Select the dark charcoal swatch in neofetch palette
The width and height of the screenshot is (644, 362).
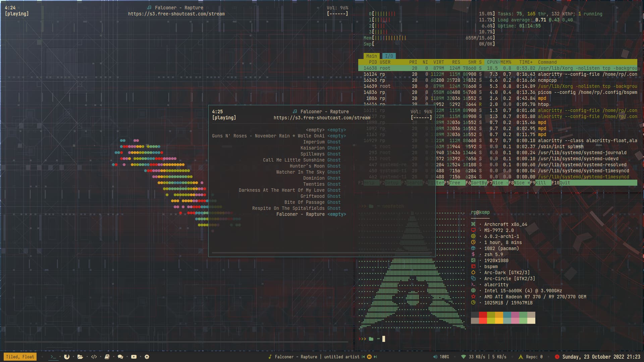click(x=475, y=315)
